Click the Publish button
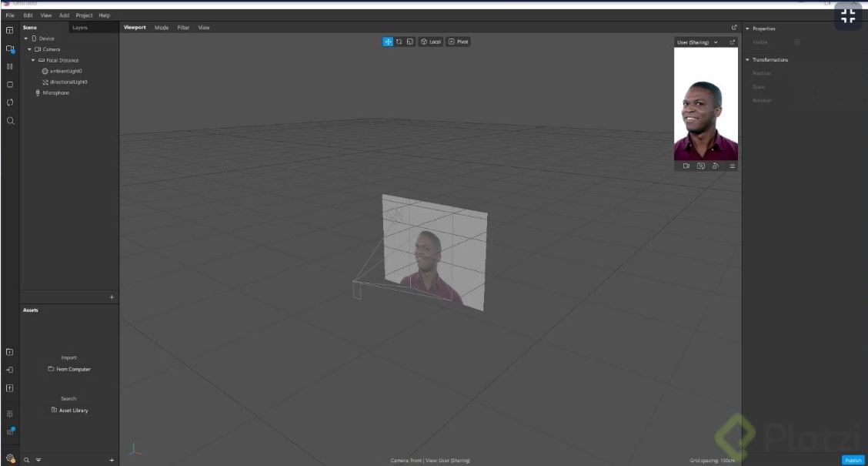The image size is (868, 466). pyautogui.click(x=853, y=461)
